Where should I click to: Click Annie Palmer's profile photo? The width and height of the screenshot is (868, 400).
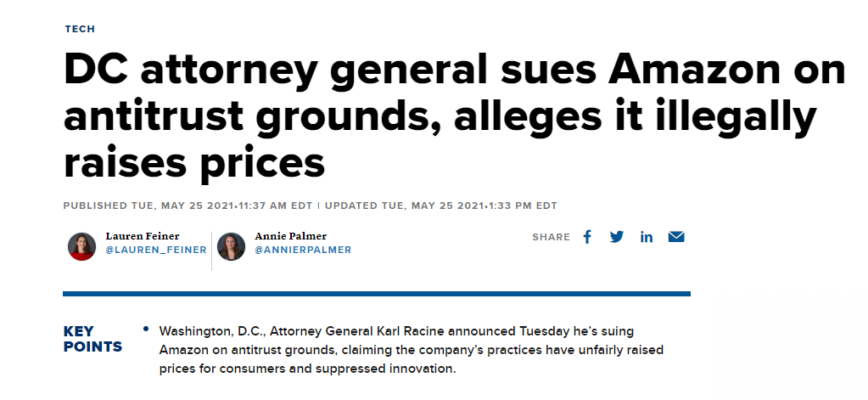click(x=231, y=246)
